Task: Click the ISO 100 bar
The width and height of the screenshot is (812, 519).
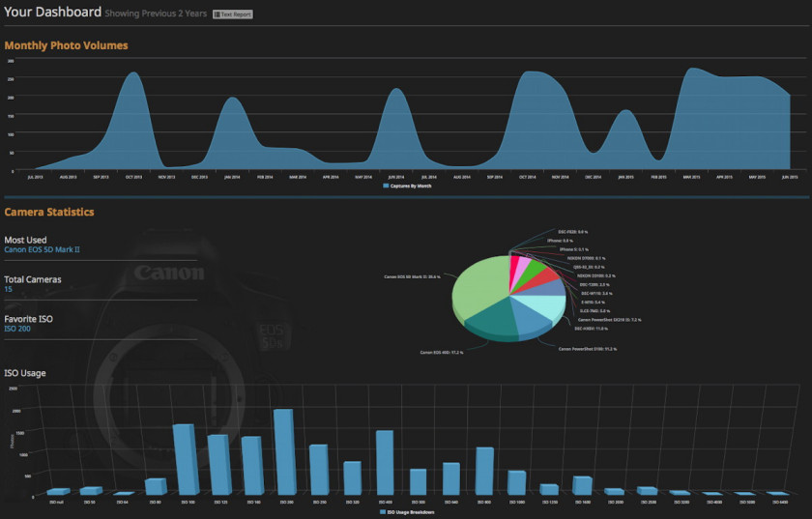Action: [x=186, y=459]
